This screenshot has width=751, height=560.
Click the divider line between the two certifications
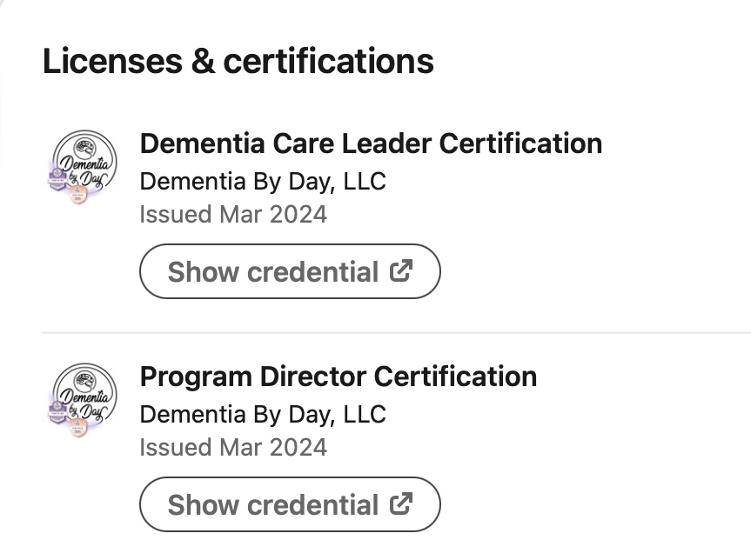tap(396, 332)
